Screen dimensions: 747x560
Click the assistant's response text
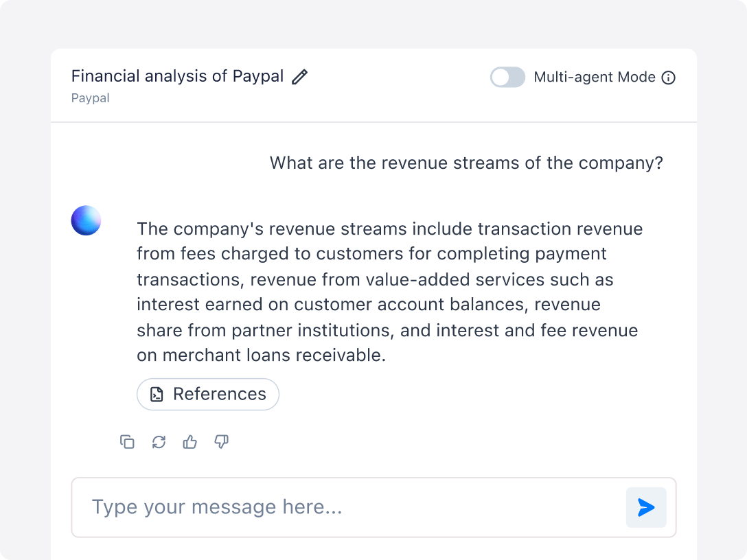pos(389,292)
